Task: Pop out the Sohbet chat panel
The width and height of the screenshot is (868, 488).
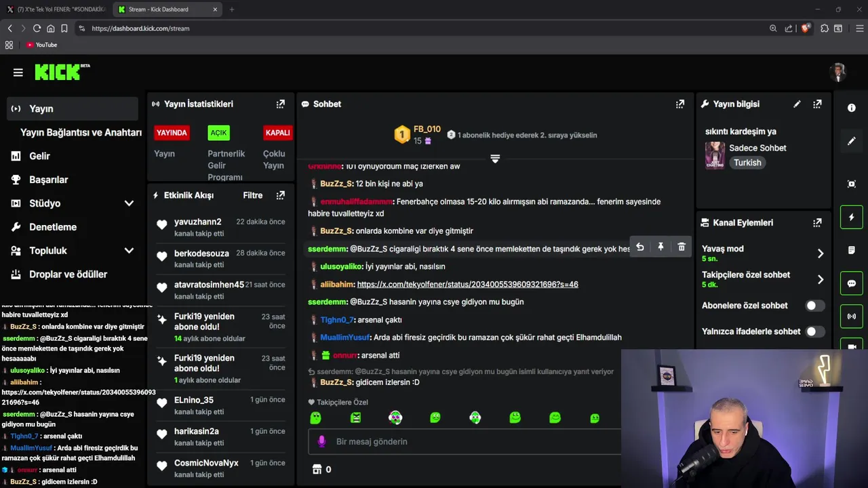Action: tap(680, 104)
